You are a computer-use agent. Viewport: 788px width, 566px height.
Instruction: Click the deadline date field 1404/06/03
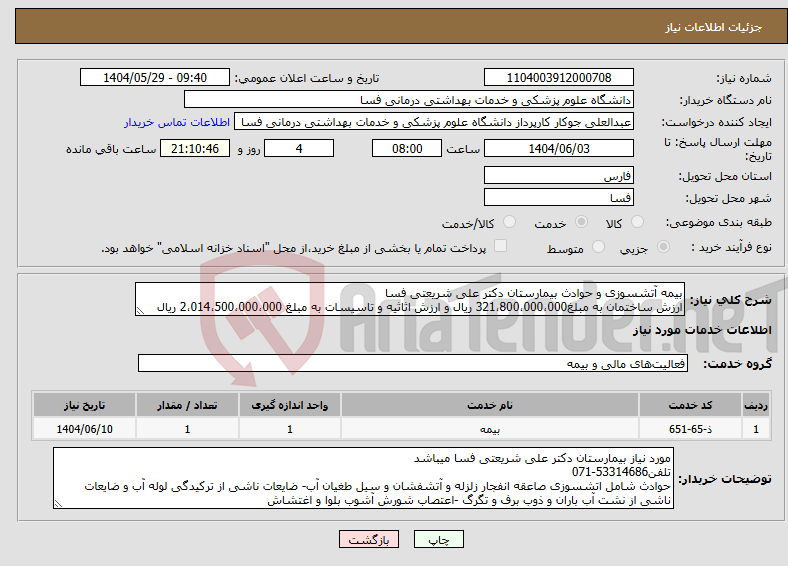[559, 148]
